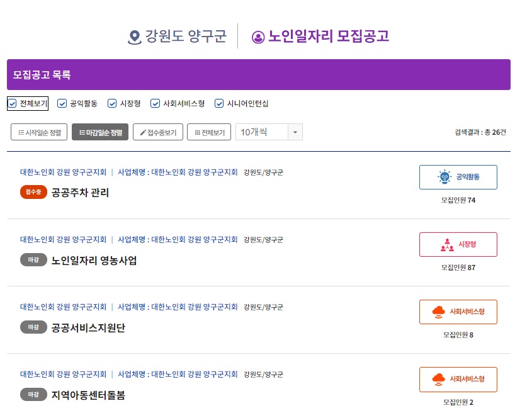Click the 마감 badge on 지역아동센터돌봄

(33, 394)
